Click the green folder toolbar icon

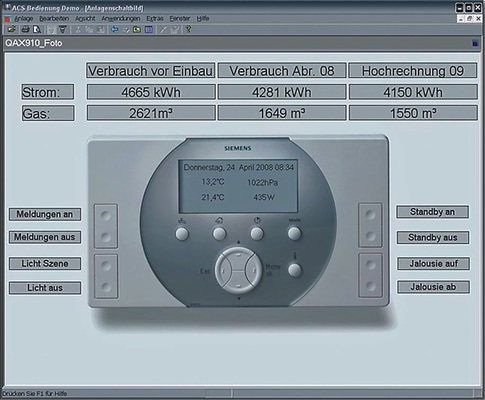(x=137, y=30)
